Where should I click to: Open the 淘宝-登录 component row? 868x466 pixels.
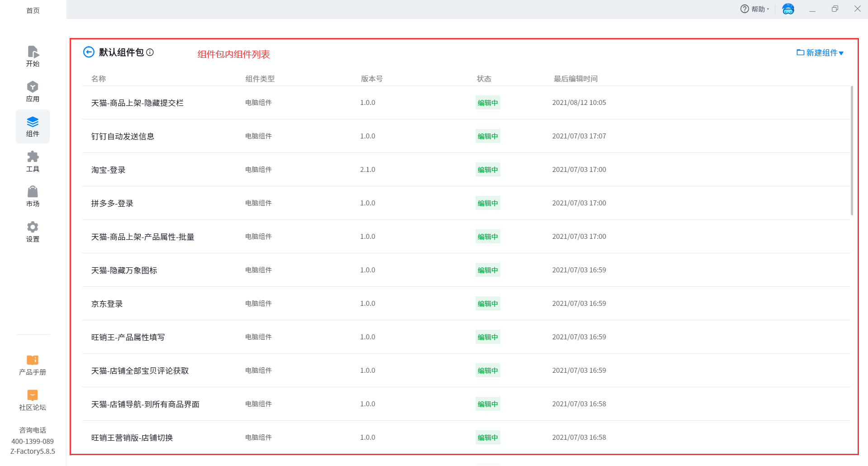click(x=108, y=170)
